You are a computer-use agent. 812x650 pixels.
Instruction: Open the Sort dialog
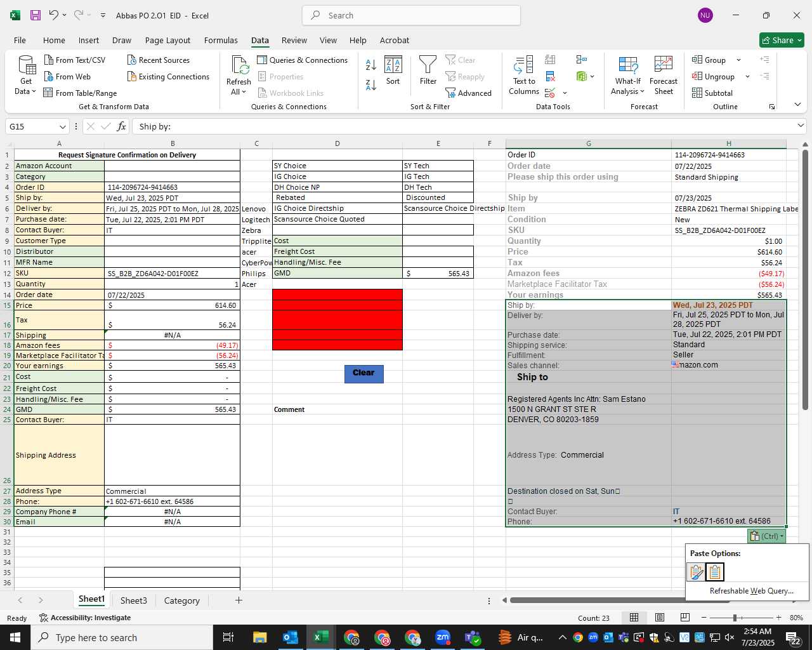tap(393, 70)
